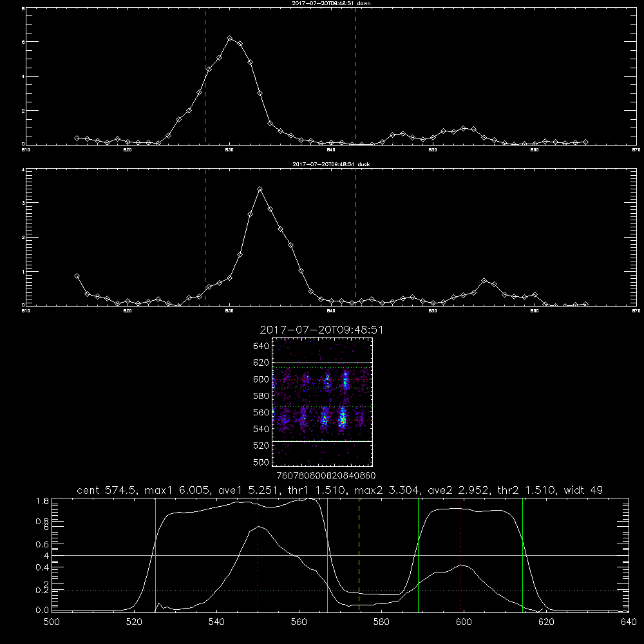This screenshot has height=644, width=644.
Task: Click the 540 label on bottom plot x-axis
Action: tap(216, 622)
